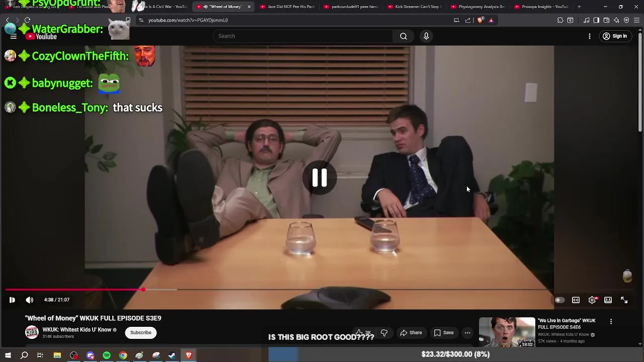Screen dimensions: 644x362
Task: Open File Explorer from taskbar
Action: point(57,355)
